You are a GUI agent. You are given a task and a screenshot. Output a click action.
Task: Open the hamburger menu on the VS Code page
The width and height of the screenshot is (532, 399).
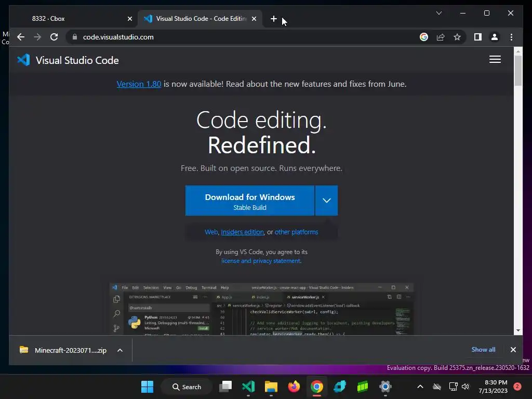495,59
